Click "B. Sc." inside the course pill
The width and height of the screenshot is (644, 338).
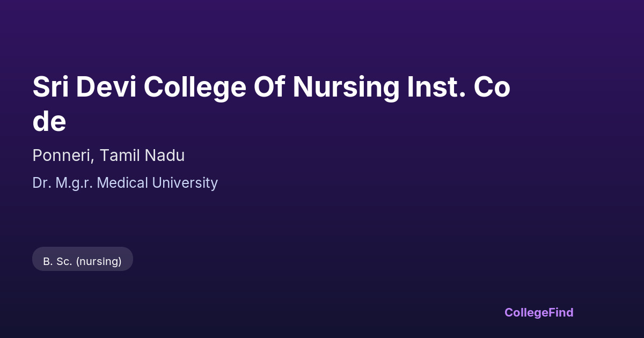(x=57, y=261)
